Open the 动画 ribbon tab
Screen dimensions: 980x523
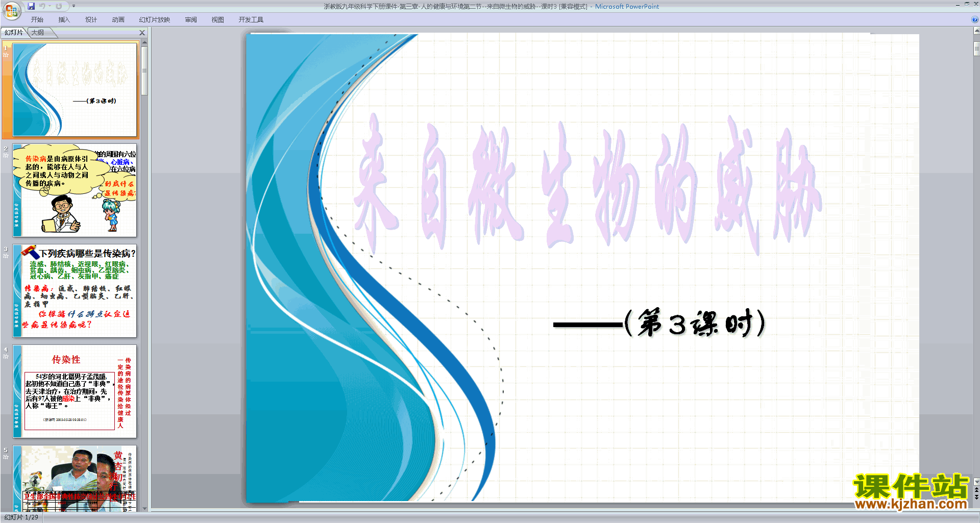118,19
